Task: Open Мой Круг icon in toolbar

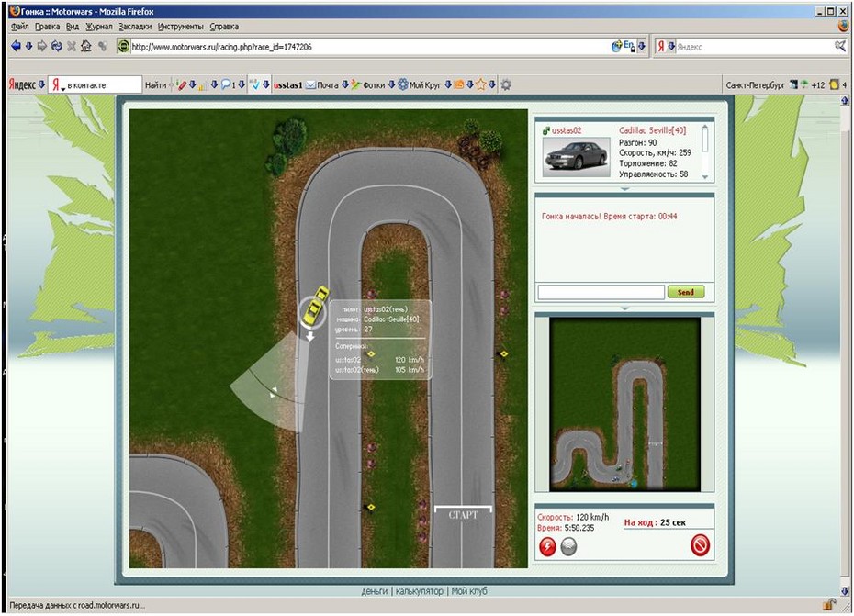Action: click(402, 84)
